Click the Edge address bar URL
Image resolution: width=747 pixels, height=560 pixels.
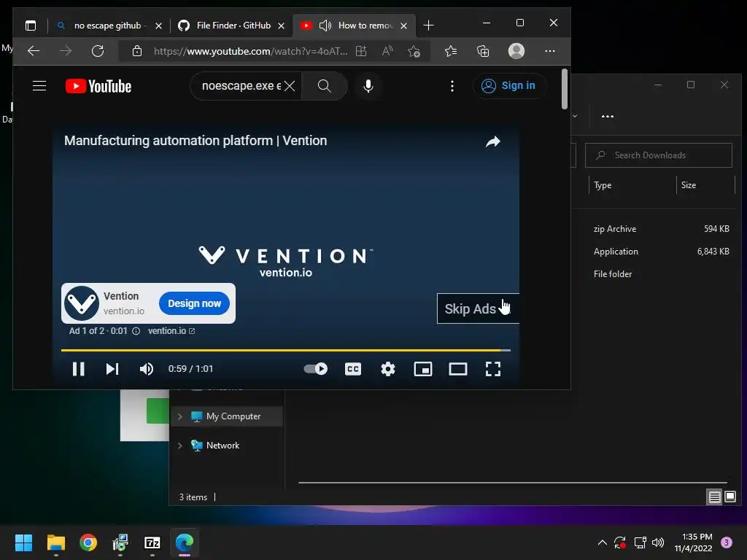(251, 51)
